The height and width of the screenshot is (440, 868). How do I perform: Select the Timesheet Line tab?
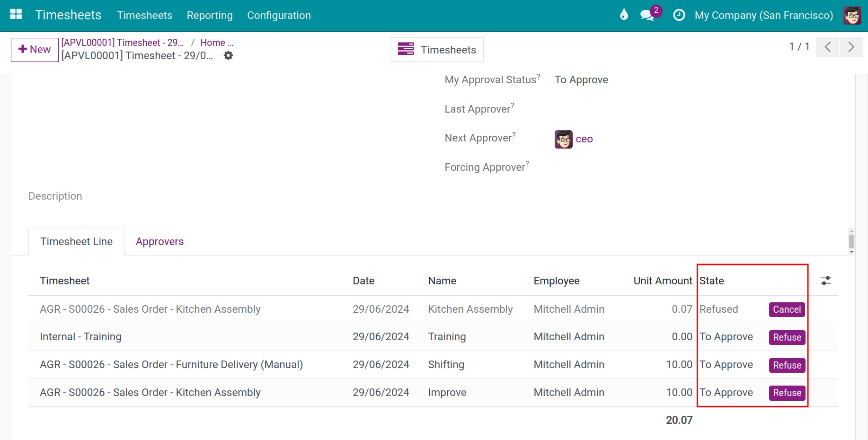click(x=77, y=241)
